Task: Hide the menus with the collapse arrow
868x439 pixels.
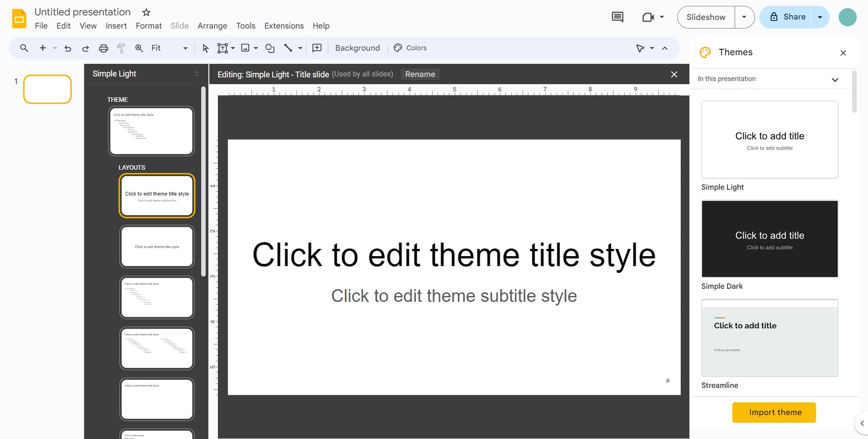Action: 665,48
